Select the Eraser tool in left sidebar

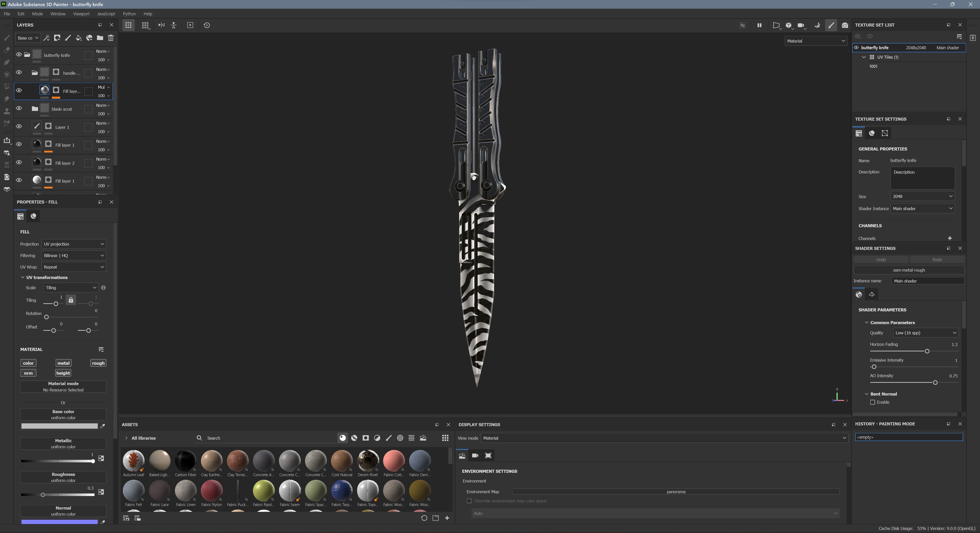(6, 50)
